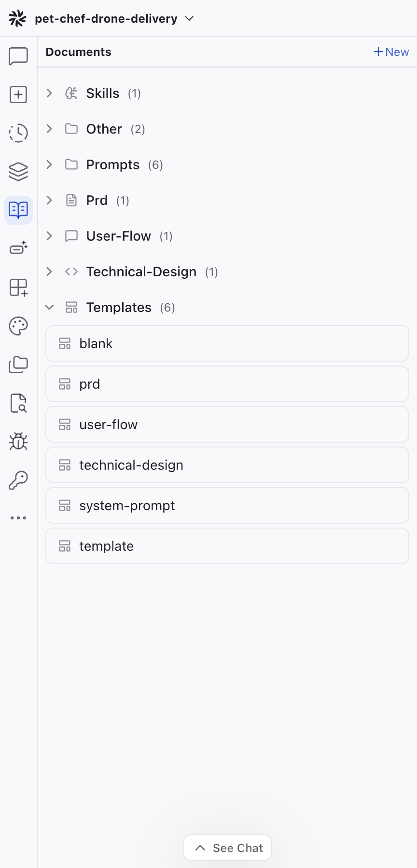417x868 pixels.
Task: Open the grid plus sidebar icon
Action: click(18, 287)
